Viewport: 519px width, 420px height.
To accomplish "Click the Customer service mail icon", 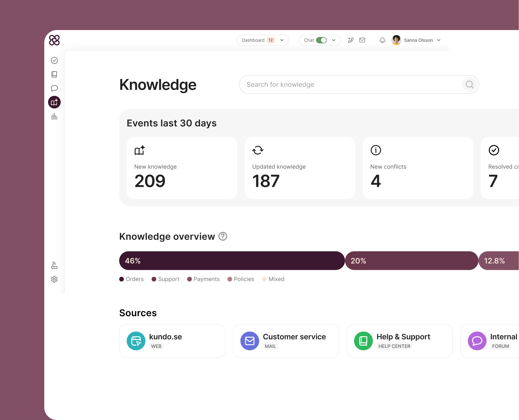I will [250, 341].
